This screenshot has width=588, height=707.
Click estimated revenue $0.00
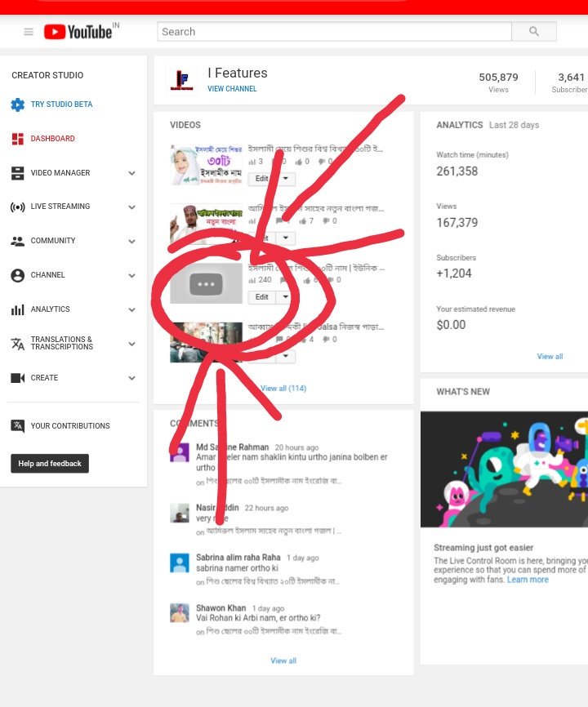451,325
